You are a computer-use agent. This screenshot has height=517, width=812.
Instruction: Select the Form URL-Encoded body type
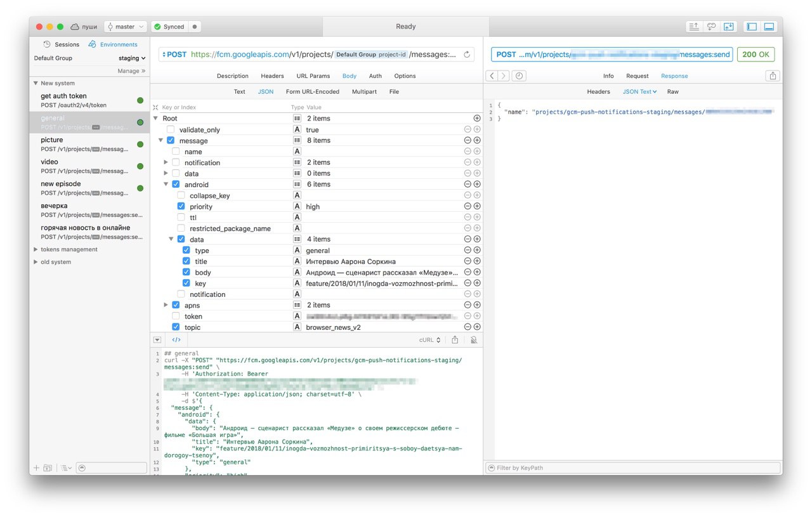(312, 92)
